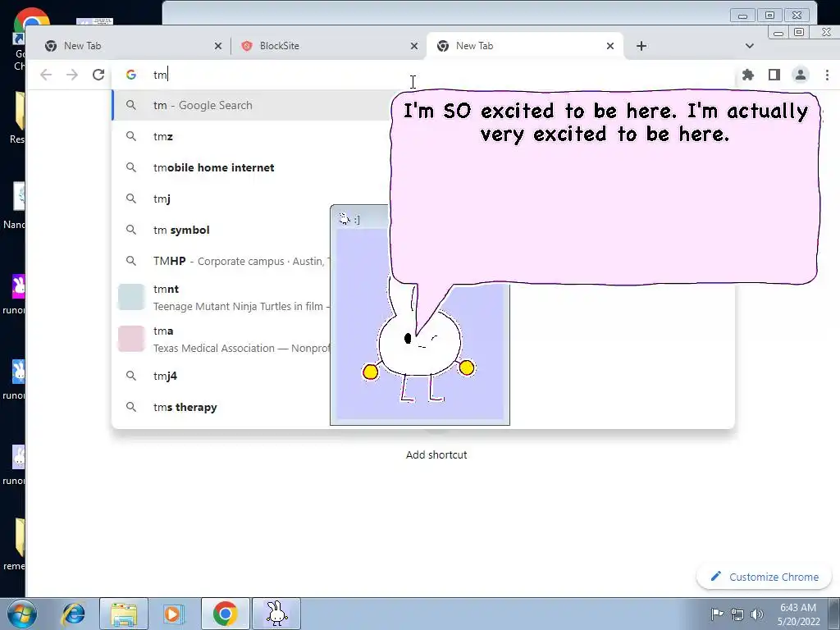840x630 pixels.
Task: Launch Internet Explorer from taskbar
Action: coord(73,614)
